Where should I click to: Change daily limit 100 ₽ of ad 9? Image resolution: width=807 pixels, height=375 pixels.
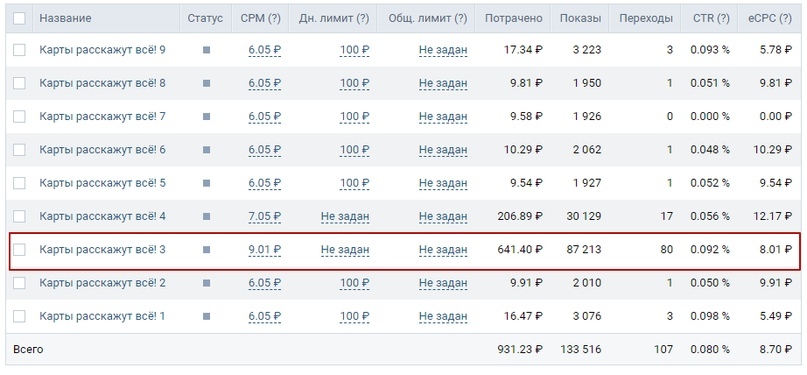[x=355, y=50]
